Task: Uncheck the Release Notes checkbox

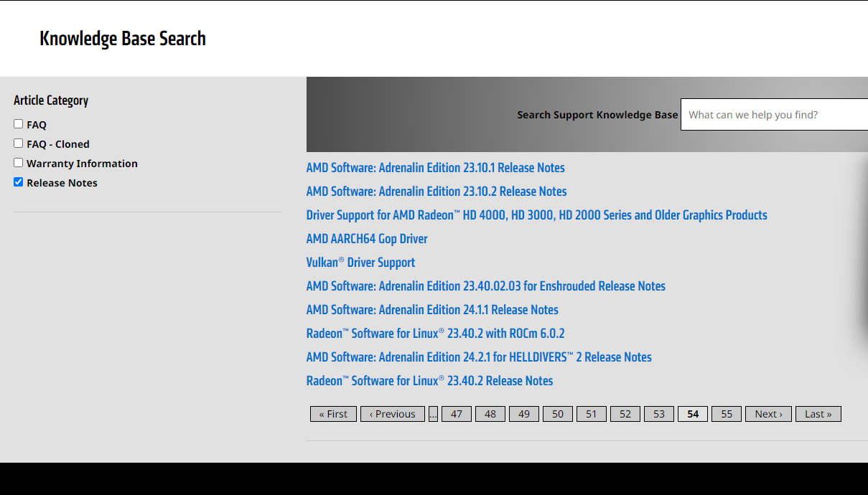Action: tap(19, 182)
